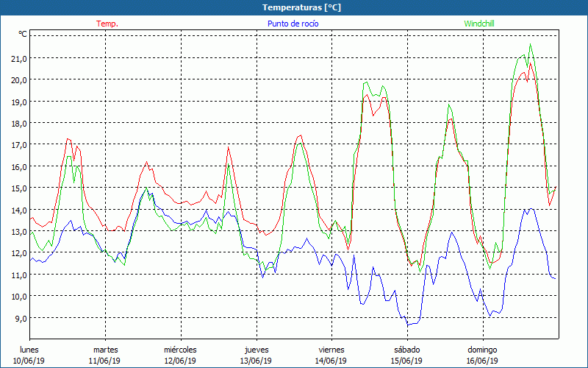588x368 pixels.
Task: Select the green 'Windchill' legend label
Action: (x=479, y=24)
